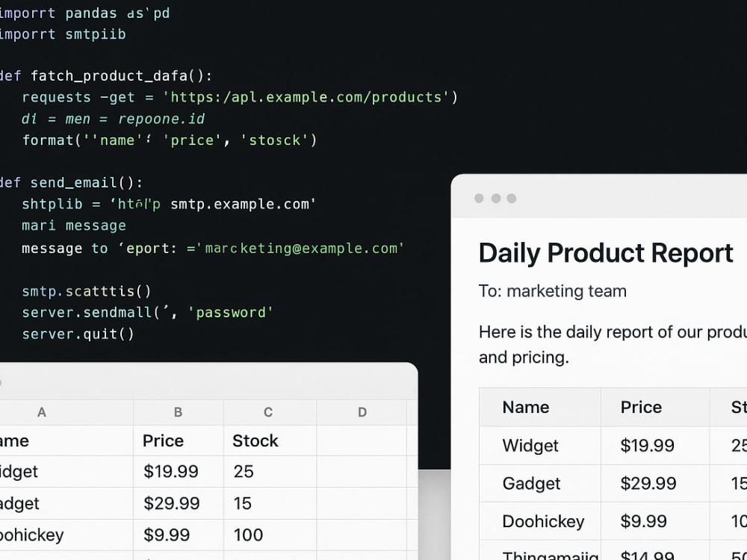This screenshot has width=747, height=560.
Task: Select column D header in spreadsheet
Action: click(x=362, y=412)
